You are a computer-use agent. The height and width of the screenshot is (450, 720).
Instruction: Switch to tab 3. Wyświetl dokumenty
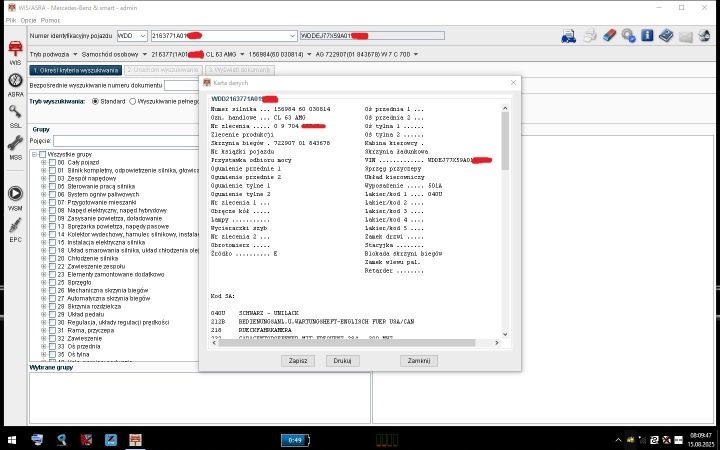[x=240, y=70]
